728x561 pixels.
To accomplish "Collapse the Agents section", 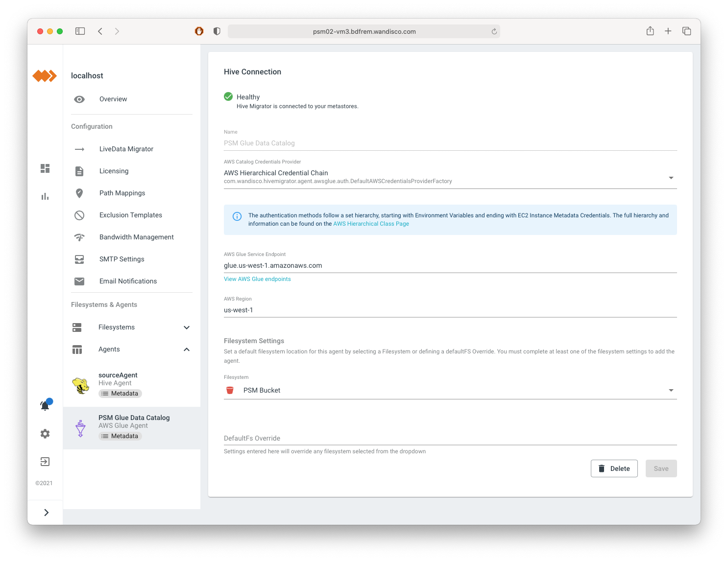I will pos(186,350).
